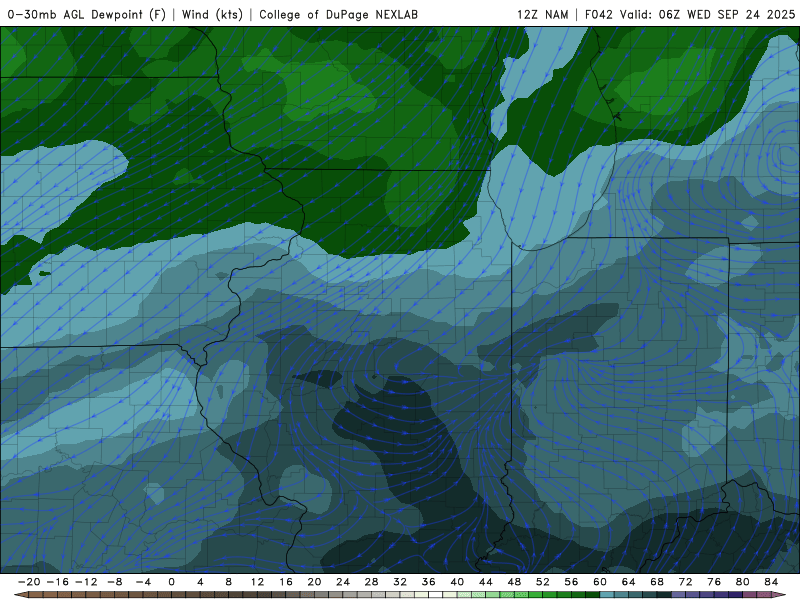Click the 72 colorbar scale label
Viewport: 800px width, 600px height.
(x=686, y=582)
